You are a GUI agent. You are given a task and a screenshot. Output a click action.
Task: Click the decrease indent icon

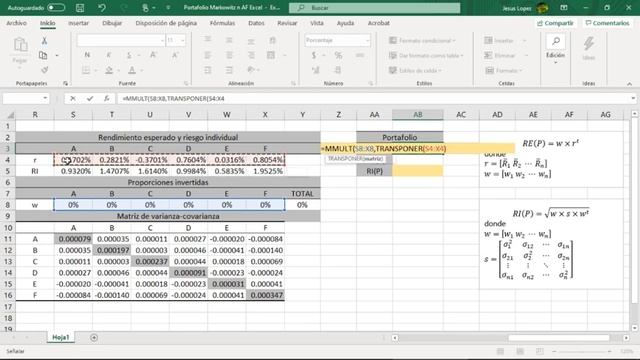[208, 70]
